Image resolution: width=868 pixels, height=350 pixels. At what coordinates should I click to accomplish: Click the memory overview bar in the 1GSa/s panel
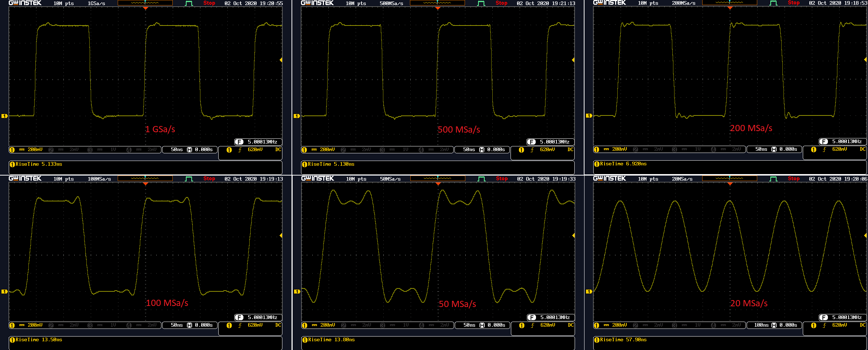coord(145,3)
